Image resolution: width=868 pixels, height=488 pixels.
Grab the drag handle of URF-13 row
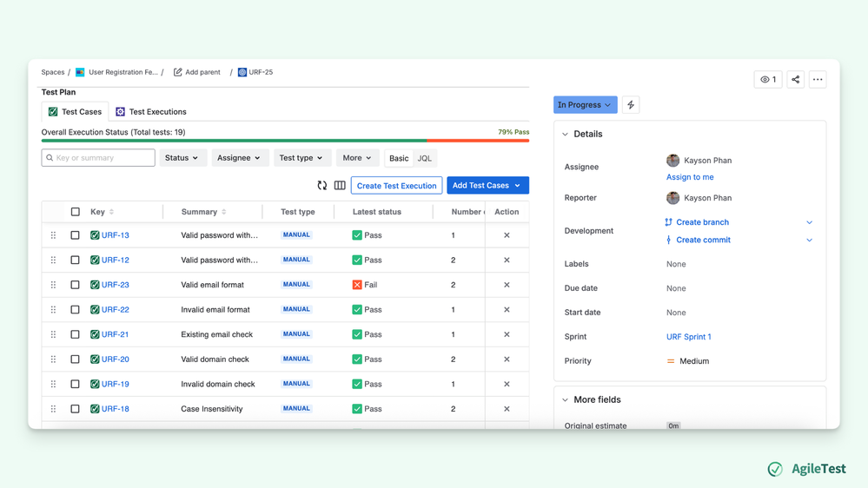point(53,235)
